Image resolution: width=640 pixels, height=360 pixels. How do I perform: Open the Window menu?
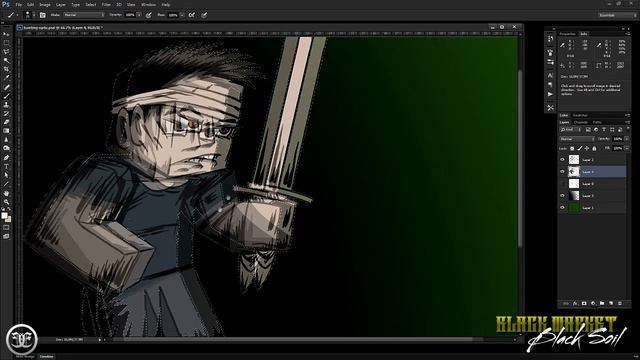coord(148,4)
